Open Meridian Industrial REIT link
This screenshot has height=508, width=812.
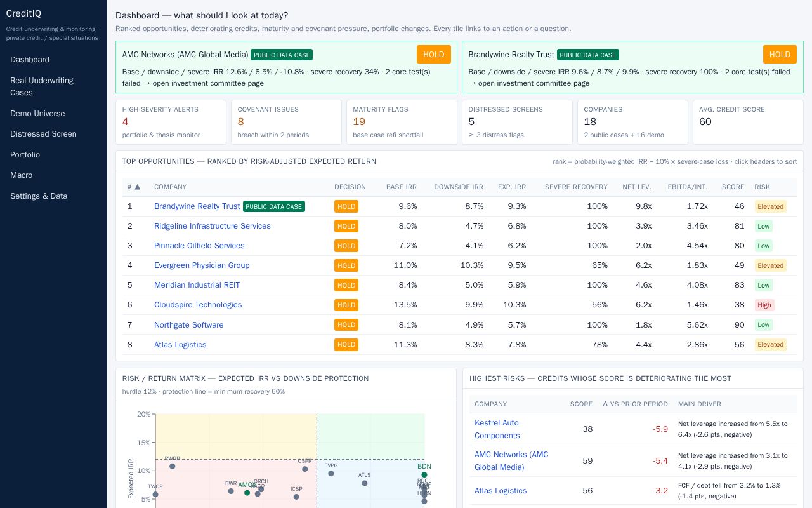click(197, 285)
